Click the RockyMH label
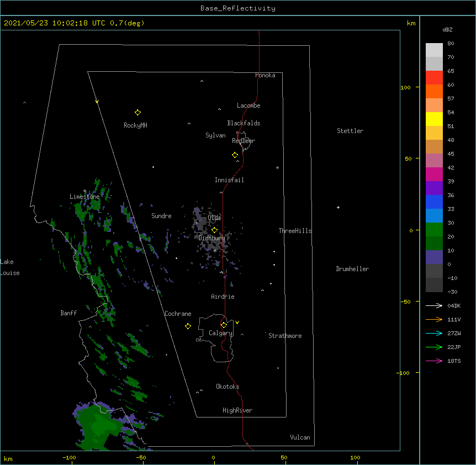The height and width of the screenshot is (465, 476). (135, 125)
